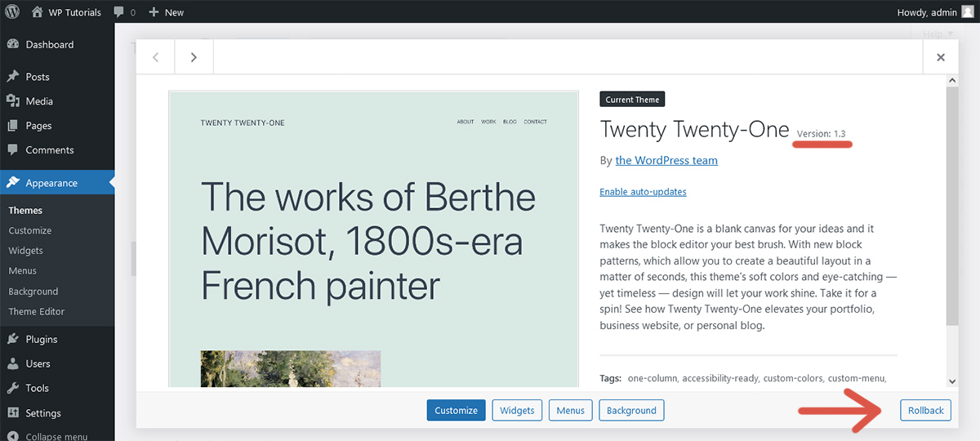The width and height of the screenshot is (980, 441).
Task: Open the New content menu
Action: 166,12
